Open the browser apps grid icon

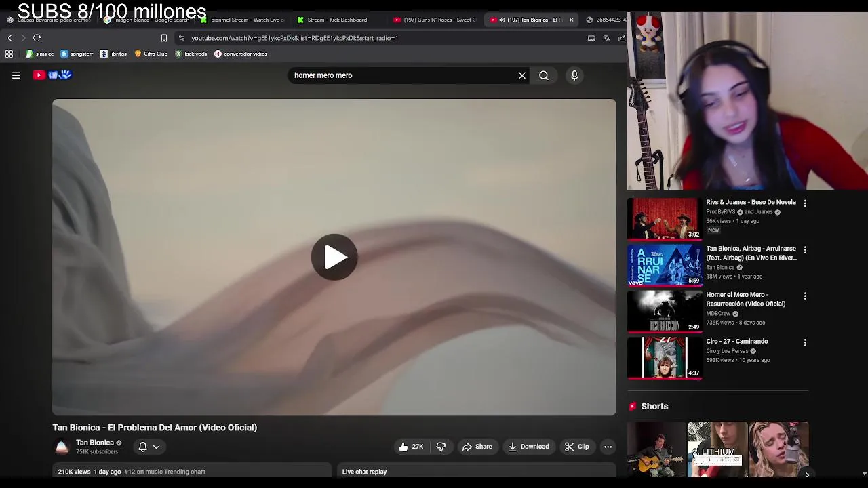(x=9, y=54)
